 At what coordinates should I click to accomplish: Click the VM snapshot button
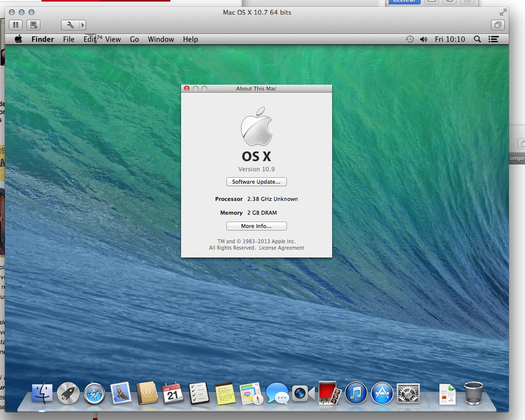point(33,25)
